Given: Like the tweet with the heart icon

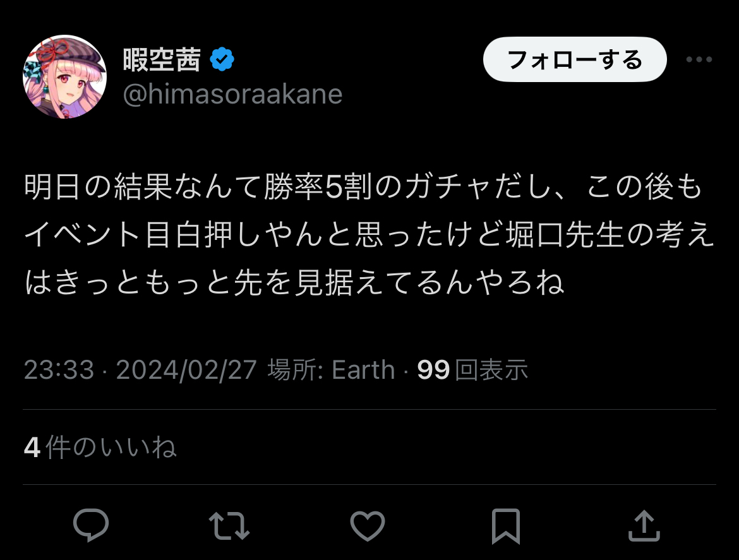Looking at the screenshot, I should click(x=368, y=525).
